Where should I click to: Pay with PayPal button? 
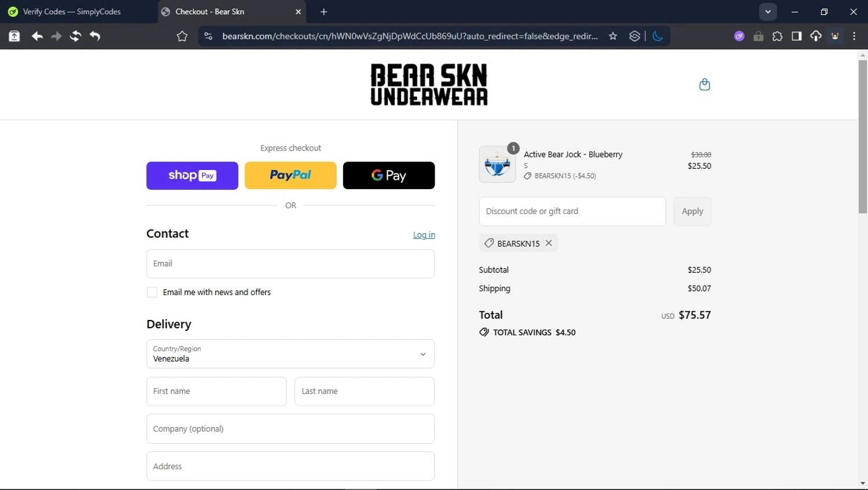coord(290,175)
